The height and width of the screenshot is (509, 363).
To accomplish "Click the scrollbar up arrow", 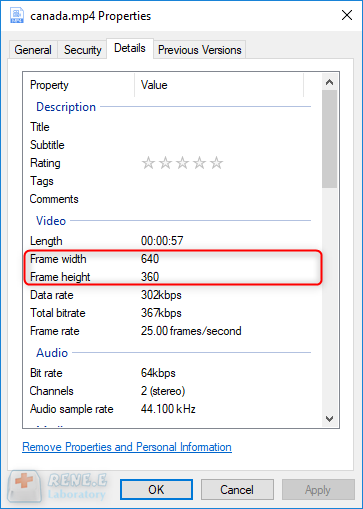I will tap(329, 82).
